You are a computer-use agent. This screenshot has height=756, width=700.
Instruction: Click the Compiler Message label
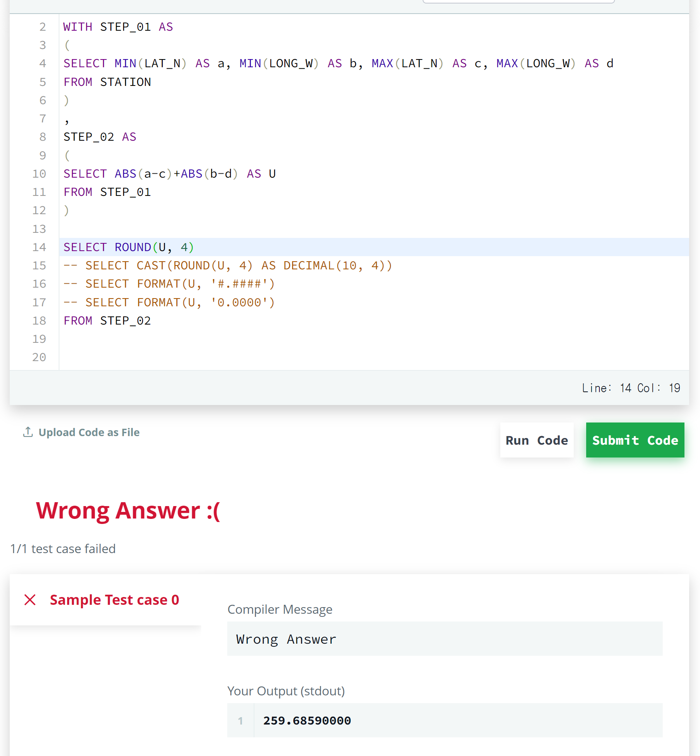tap(280, 609)
